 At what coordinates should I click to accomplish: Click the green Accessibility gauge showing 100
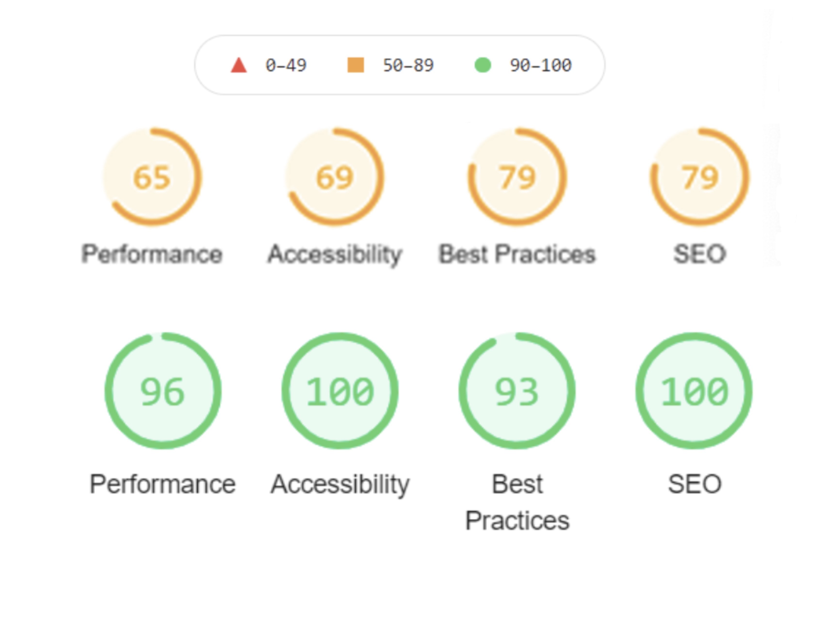(x=340, y=391)
